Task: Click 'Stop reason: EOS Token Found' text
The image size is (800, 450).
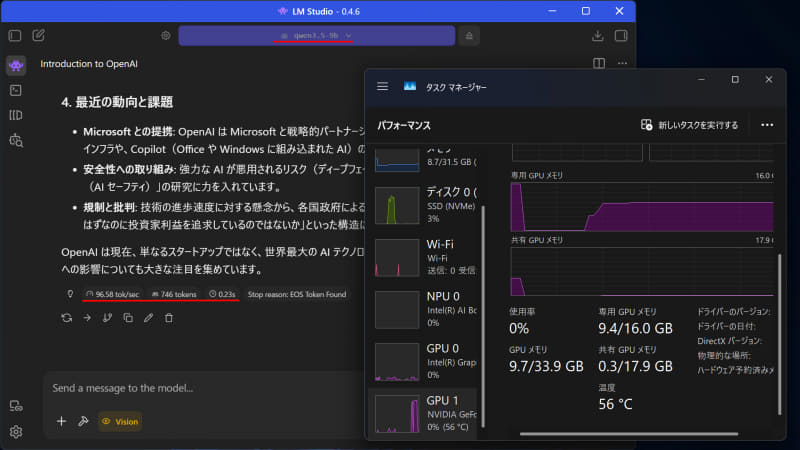Action: pyautogui.click(x=297, y=294)
